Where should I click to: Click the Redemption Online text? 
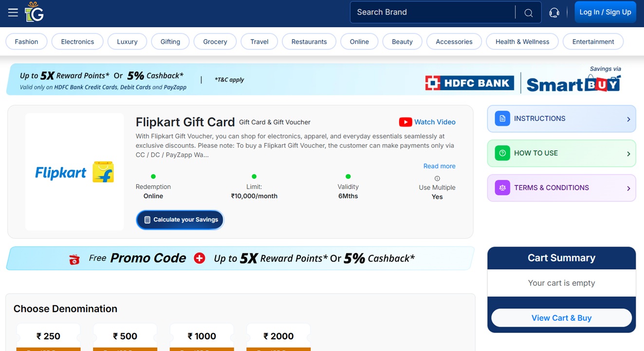153,192
